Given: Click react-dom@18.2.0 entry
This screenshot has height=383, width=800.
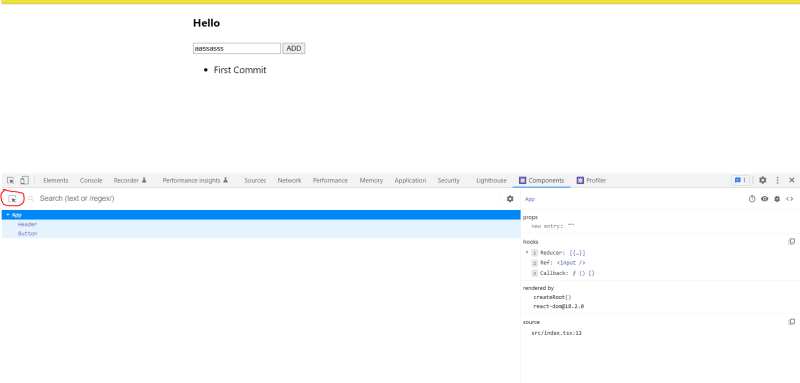Looking at the screenshot, I should tap(559, 307).
